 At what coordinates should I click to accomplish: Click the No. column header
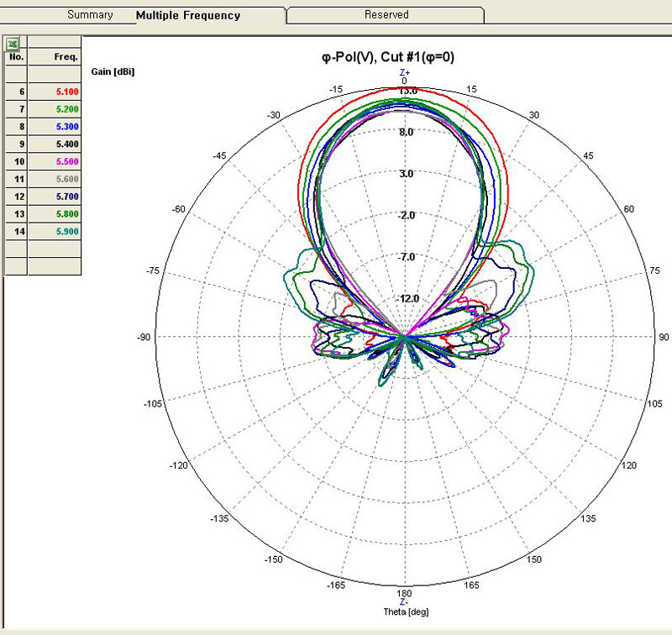16,56
